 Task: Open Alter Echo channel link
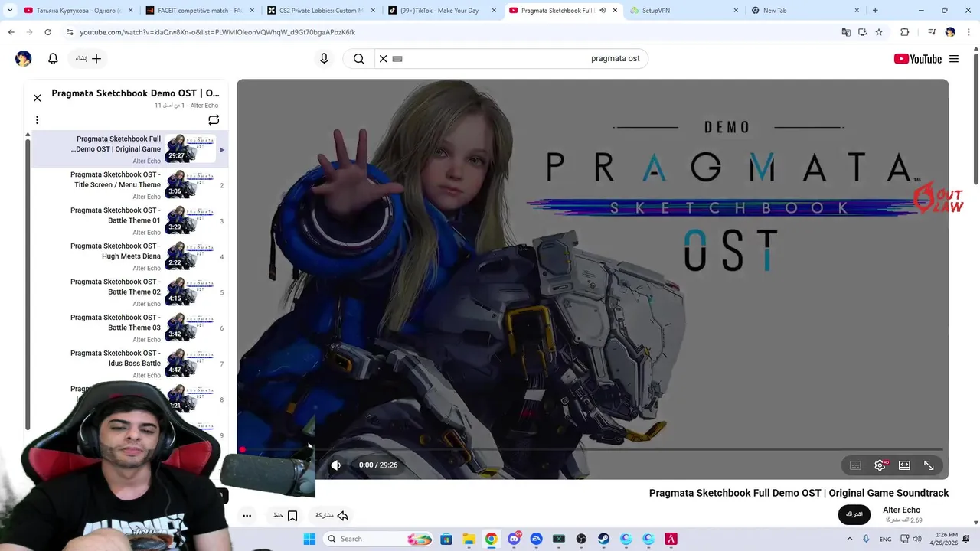coord(901,510)
